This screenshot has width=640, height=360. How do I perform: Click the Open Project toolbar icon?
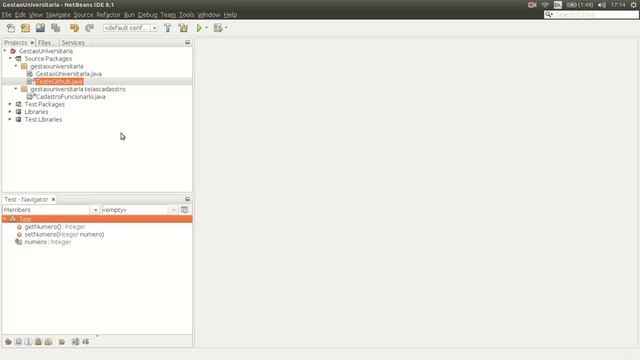[x=40, y=28]
